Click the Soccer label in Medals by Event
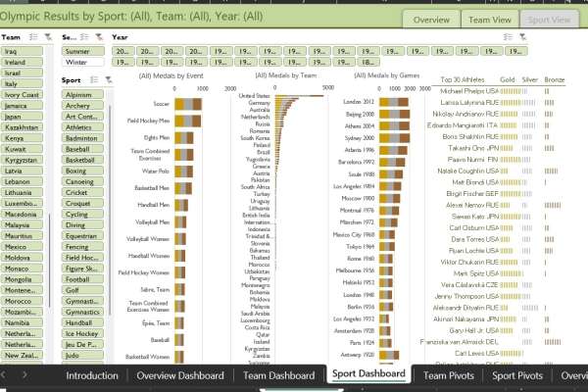 tap(162, 104)
